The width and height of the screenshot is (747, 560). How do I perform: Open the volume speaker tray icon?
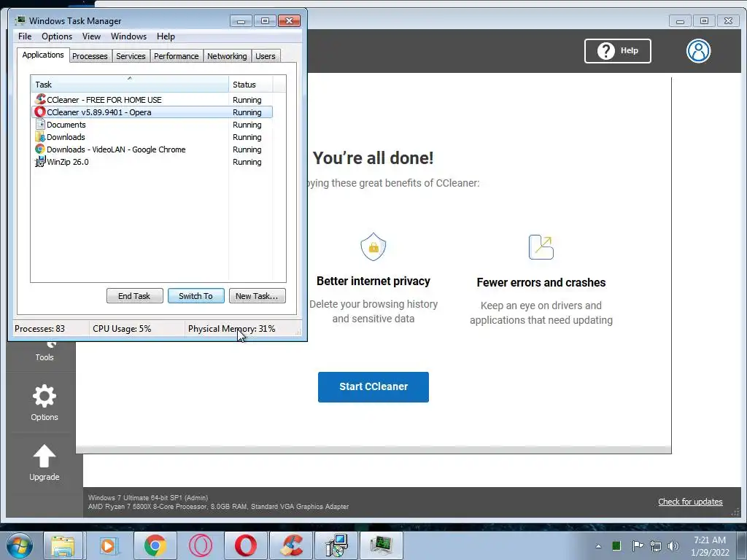coord(673,545)
